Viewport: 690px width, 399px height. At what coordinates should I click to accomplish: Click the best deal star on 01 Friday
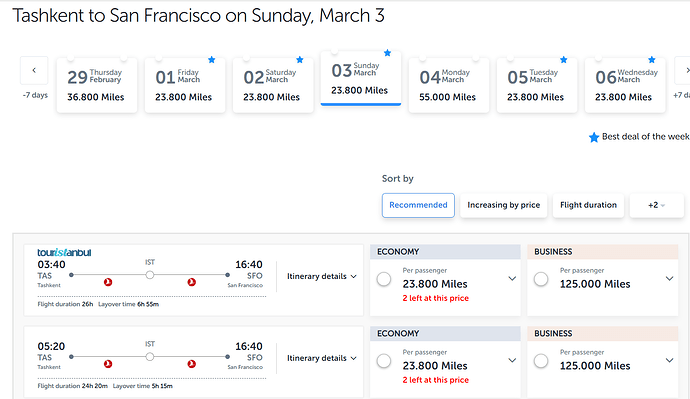(212, 59)
